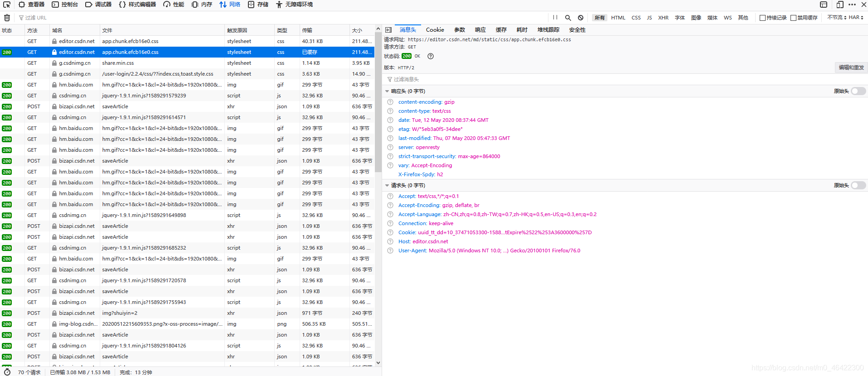Click lock icon of img?shuiyin=2 row

pyautogui.click(x=54, y=313)
